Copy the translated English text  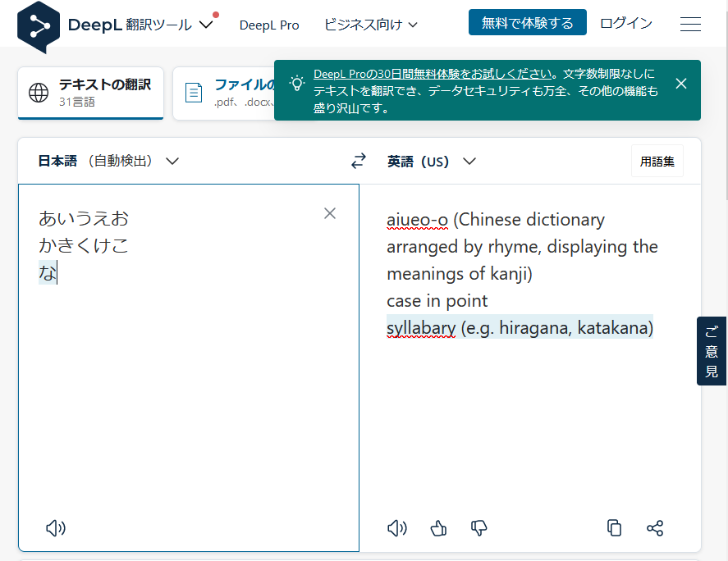[x=614, y=528]
